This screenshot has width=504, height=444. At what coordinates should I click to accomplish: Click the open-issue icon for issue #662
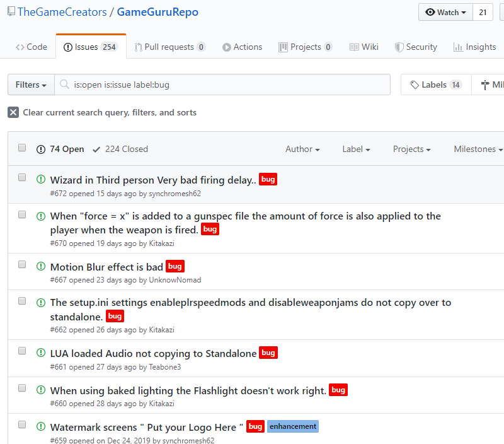41,303
